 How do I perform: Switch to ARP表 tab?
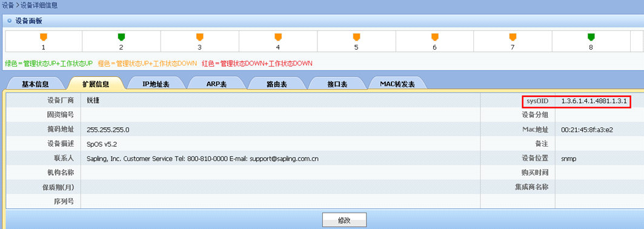click(x=216, y=84)
